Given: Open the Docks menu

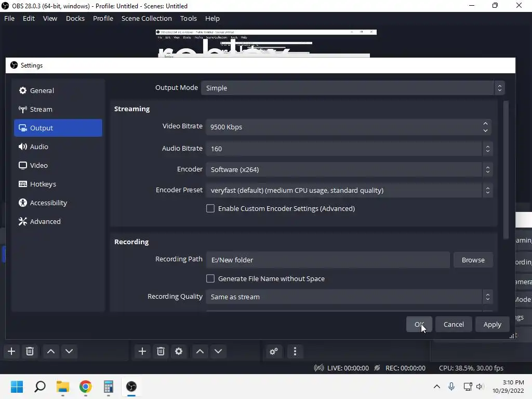Looking at the screenshot, I should [x=75, y=18].
